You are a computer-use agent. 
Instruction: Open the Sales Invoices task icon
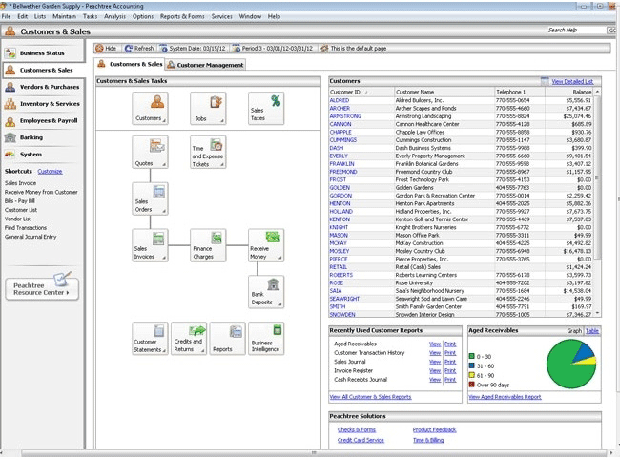click(x=150, y=245)
